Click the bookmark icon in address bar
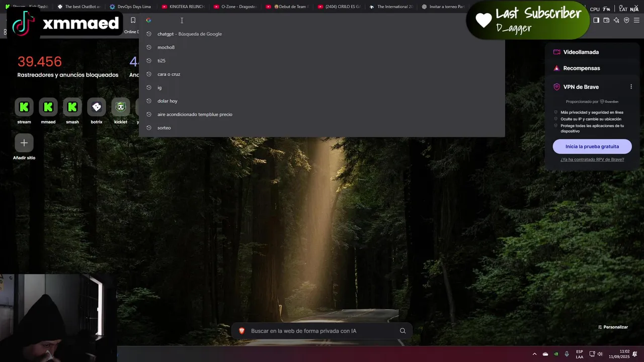The height and width of the screenshot is (362, 644). (133, 20)
